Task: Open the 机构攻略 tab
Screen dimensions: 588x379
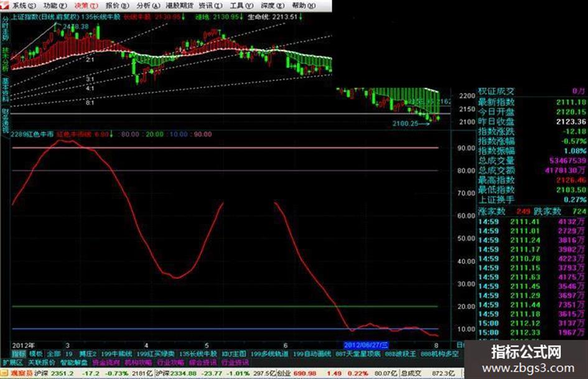Action: point(138,363)
